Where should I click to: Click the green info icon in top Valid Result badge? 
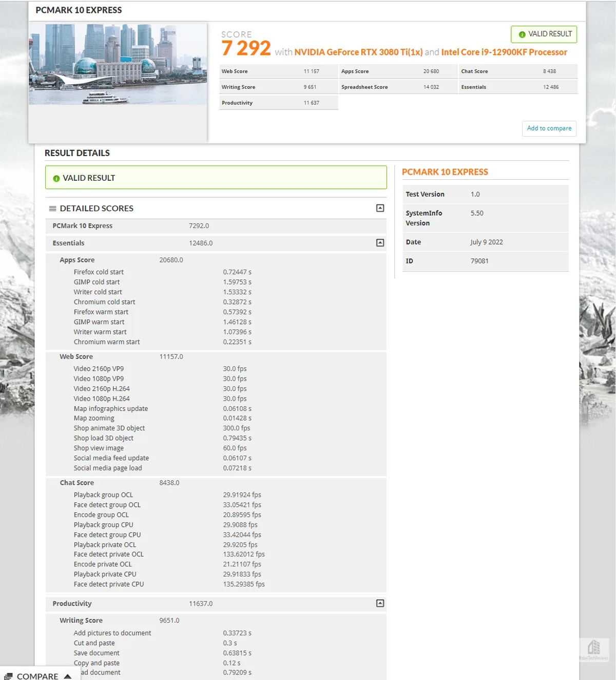pos(522,34)
